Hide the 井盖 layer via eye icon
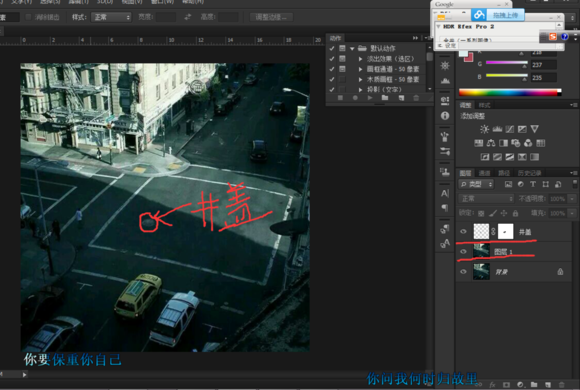 pos(463,232)
